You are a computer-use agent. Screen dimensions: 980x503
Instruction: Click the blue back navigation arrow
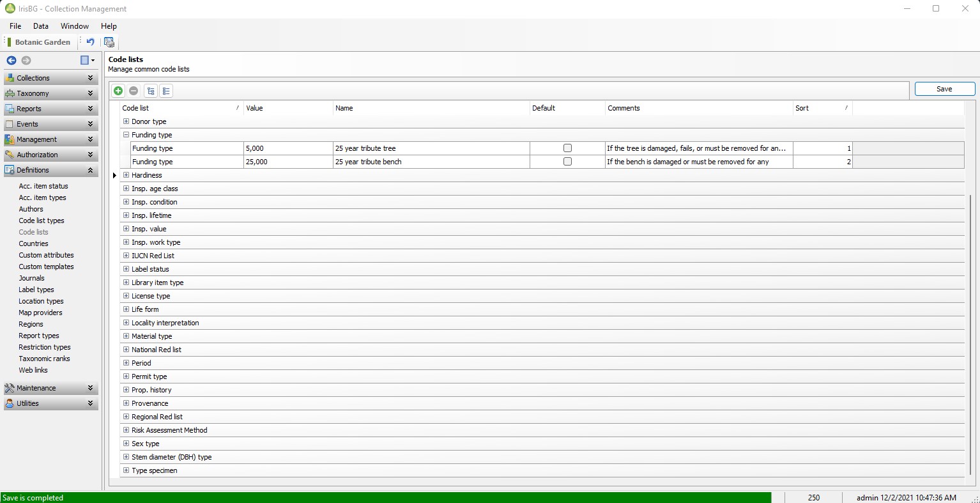[x=11, y=60]
